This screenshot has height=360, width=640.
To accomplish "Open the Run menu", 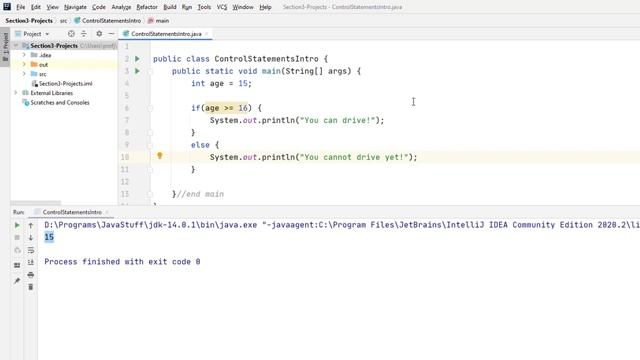I will (187, 7).
